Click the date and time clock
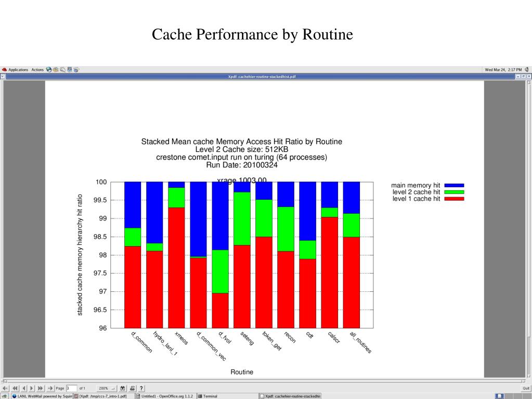 (503, 70)
